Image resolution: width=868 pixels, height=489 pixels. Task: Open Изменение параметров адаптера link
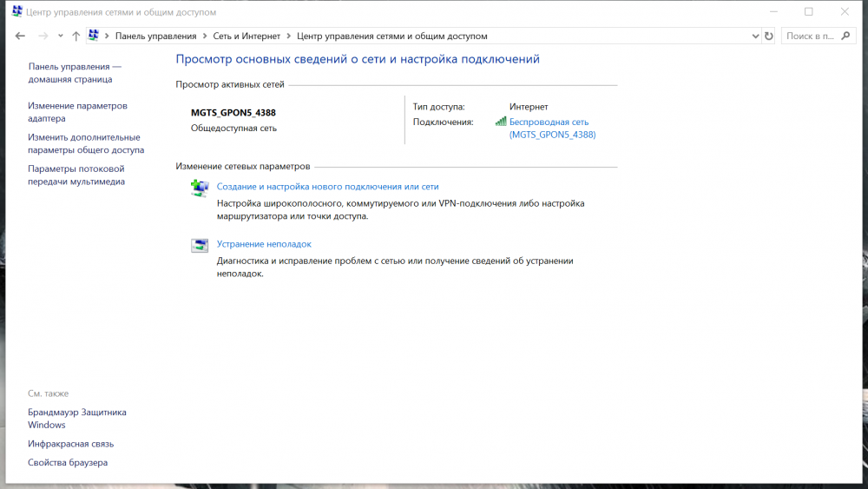click(x=77, y=112)
